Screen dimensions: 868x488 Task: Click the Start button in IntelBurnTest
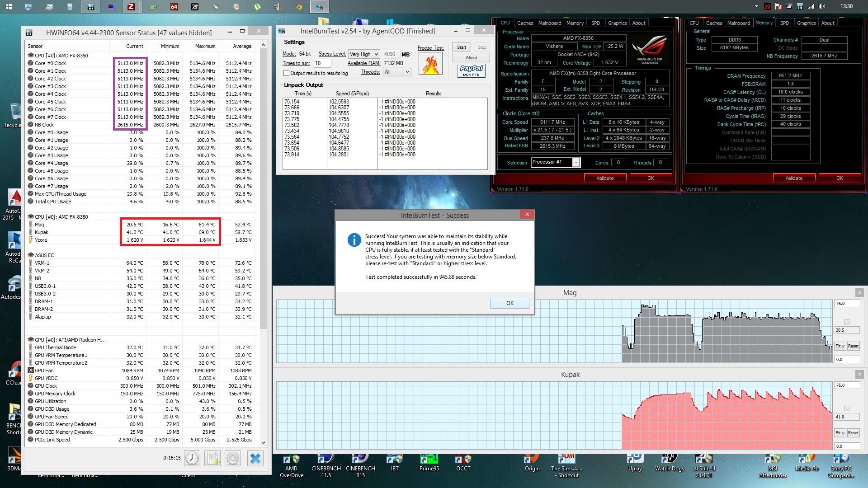pyautogui.click(x=461, y=47)
